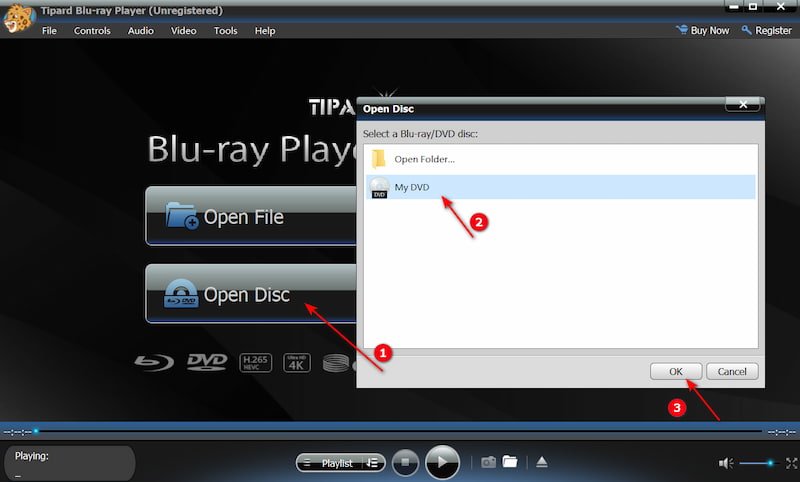Viewport: 800px width, 482px height.
Task: Eject the disc
Action: pyautogui.click(x=542, y=462)
